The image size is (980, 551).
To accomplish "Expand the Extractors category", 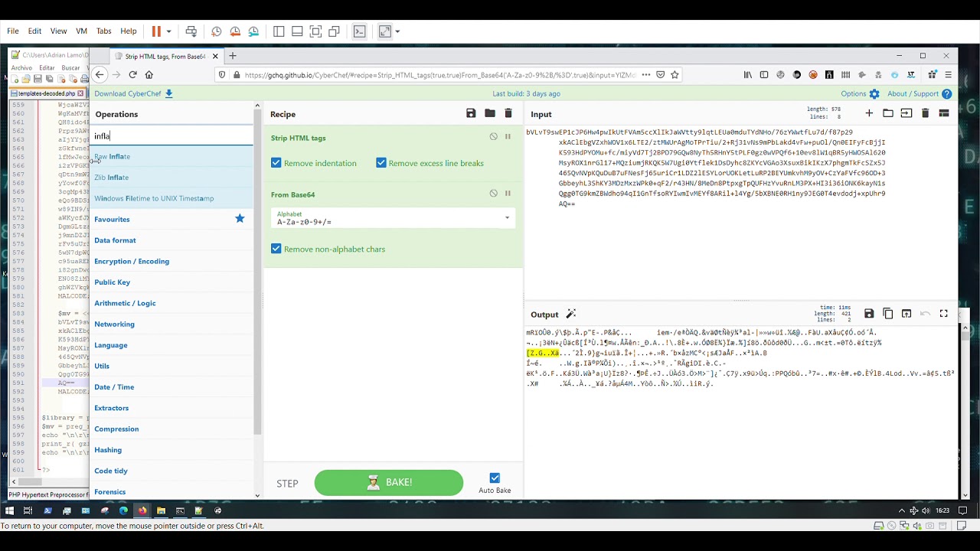I will [171, 408].
